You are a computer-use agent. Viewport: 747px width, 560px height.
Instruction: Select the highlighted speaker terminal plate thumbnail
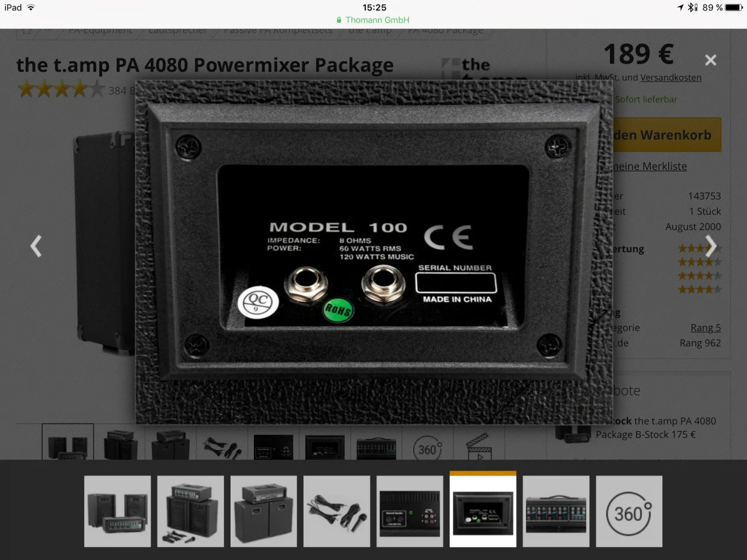pyautogui.click(x=483, y=512)
